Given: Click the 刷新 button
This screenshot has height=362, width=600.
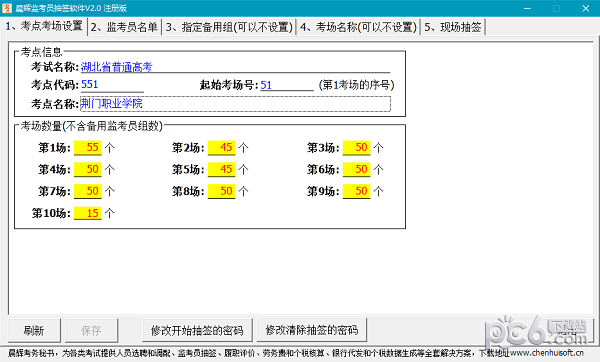Looking at the screenshot, I should pyautogui.click(x=34, y=330).
